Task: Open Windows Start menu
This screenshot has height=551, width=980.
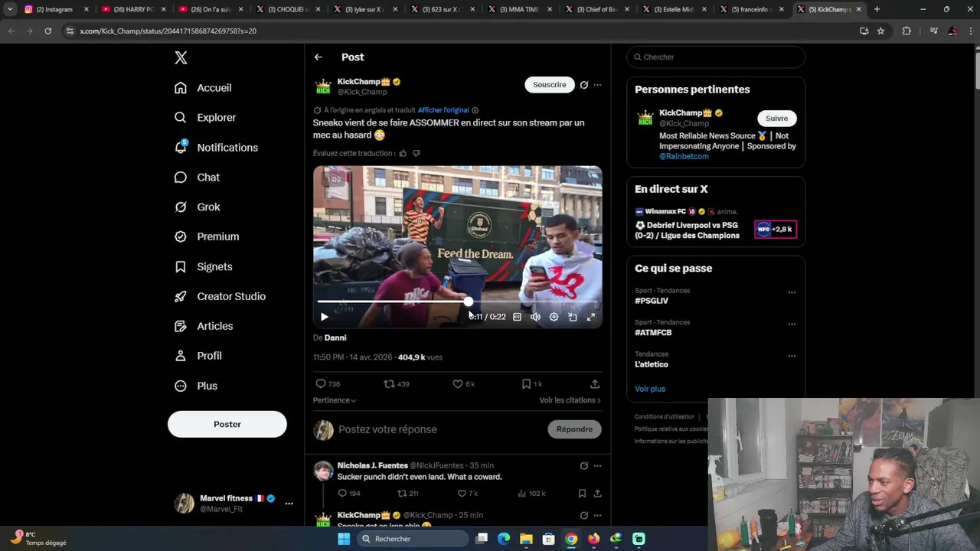Action: click(x=344, y=539)
